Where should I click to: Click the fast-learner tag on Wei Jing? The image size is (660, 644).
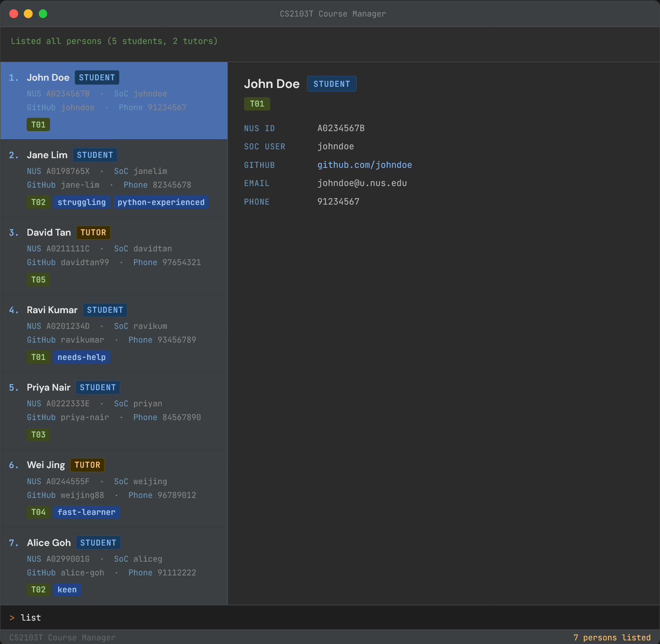(86, 512)
